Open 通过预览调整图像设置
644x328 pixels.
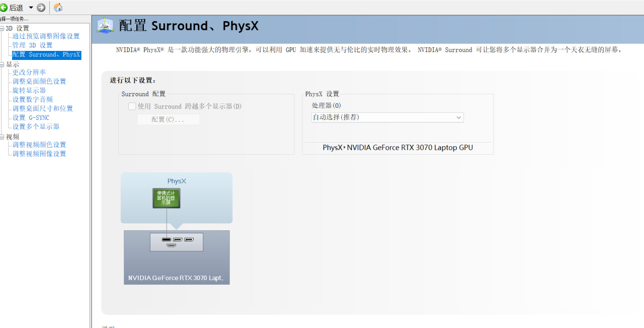(46, 36)
